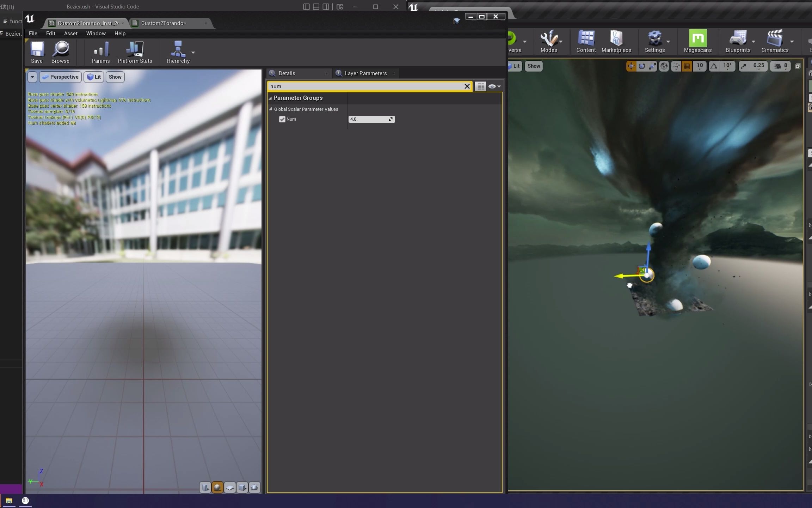Click the Show button in preview viewport
Viewport: 812px width, 508px height.
tap(115, 77)
